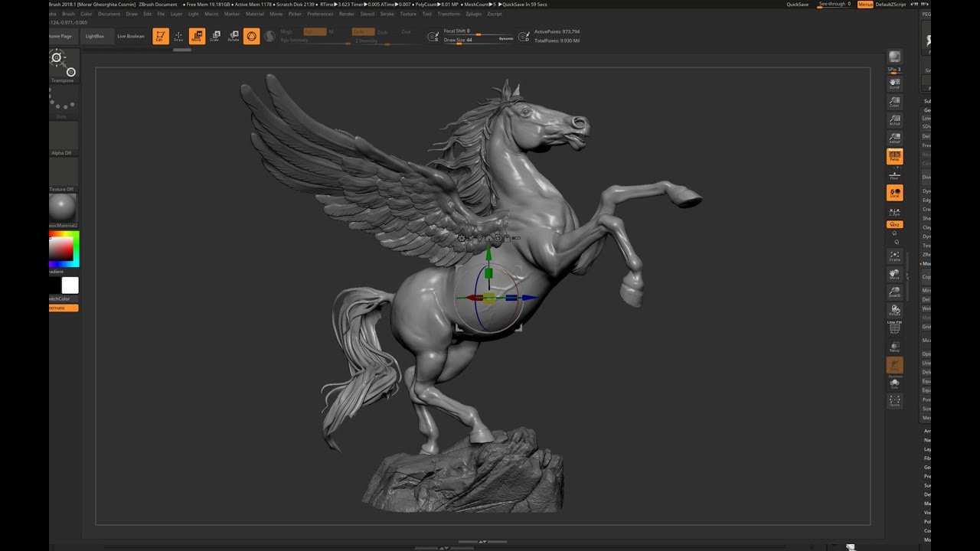Click the symmetrical draw size icon left of Focal Shift

click(434, 36)
